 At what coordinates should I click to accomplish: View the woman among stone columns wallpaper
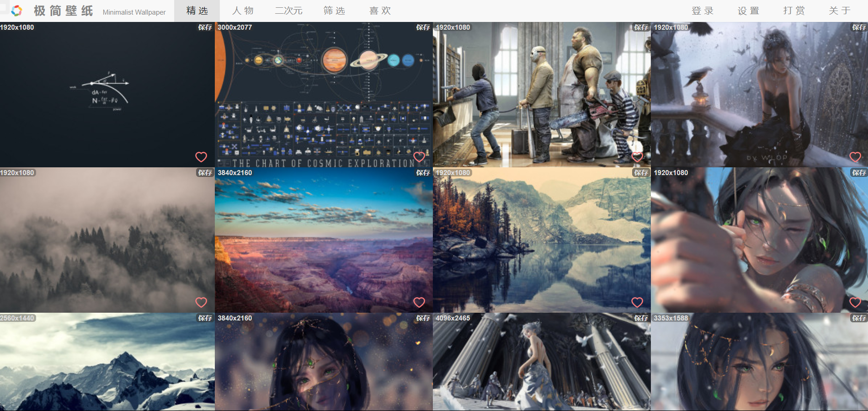pos(542,362)
